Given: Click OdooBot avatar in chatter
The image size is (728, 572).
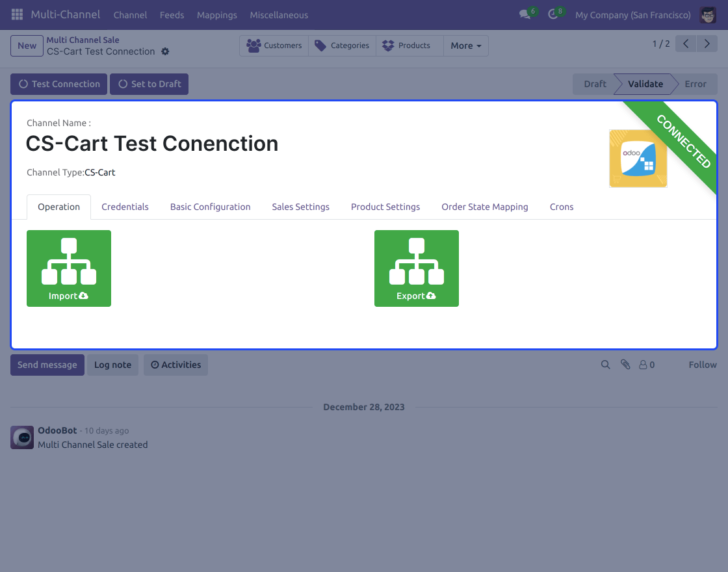Looking at the screenshot, I should click(22, 437).
